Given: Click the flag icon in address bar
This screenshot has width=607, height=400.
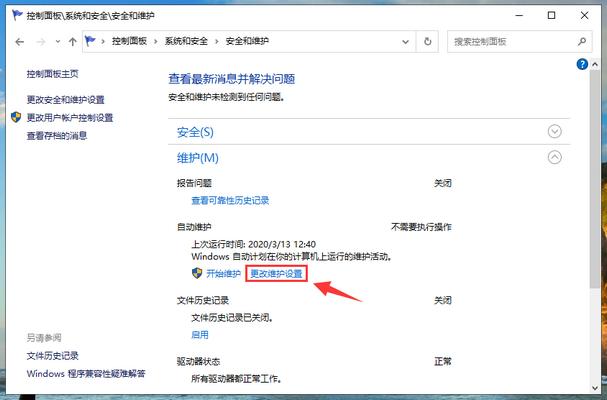Looking at the screenshot, I should (90, 41).
